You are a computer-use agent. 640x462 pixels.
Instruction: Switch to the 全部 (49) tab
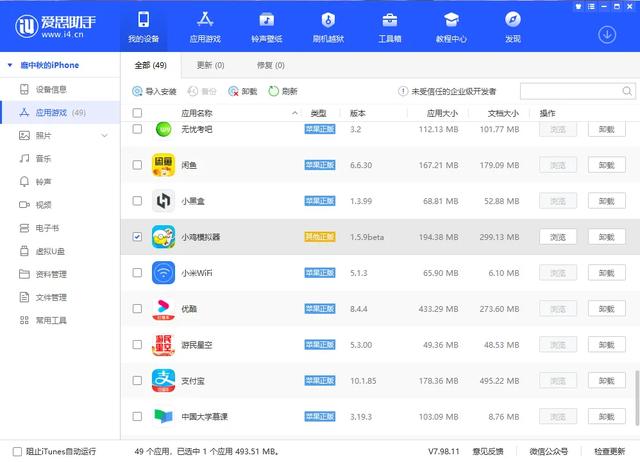point(151,65)
